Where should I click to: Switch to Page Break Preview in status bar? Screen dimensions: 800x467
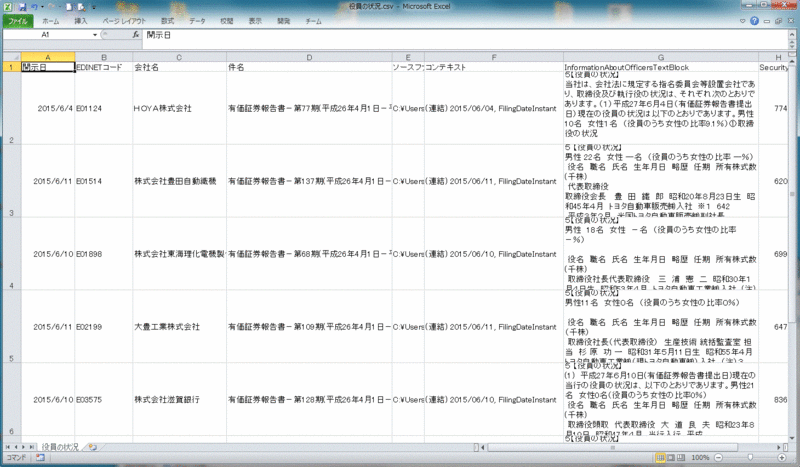coord(681,458)
